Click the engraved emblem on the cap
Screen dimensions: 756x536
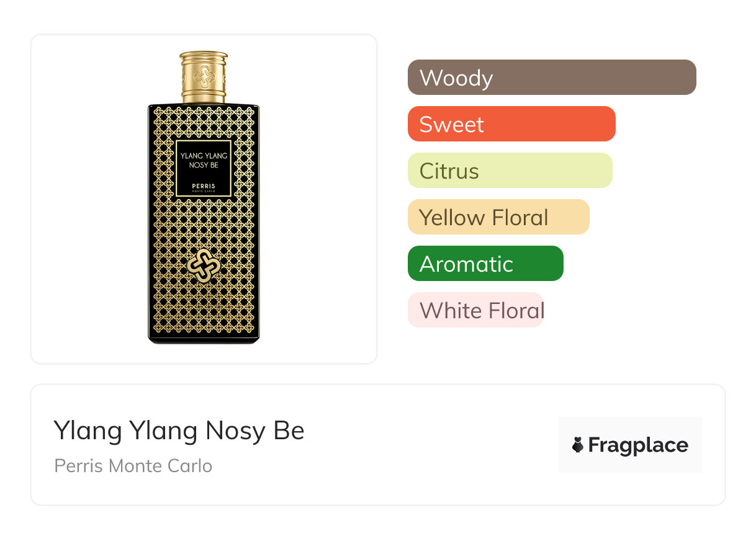click(x=204, y=76)
